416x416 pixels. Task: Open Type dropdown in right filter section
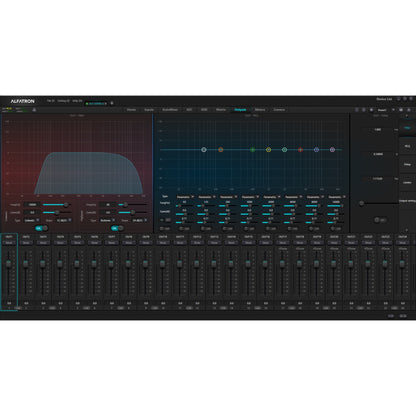pyautogui.click(x=107, y=220)
